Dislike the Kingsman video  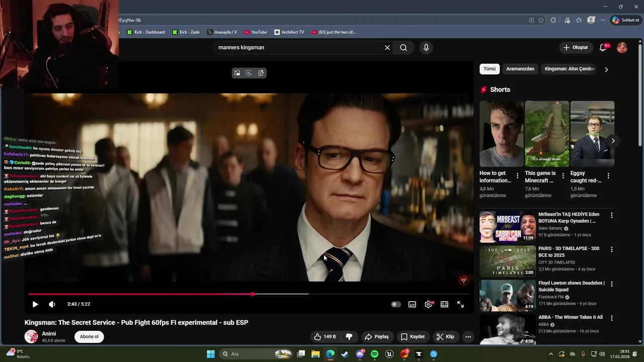(x=349, y=337)
